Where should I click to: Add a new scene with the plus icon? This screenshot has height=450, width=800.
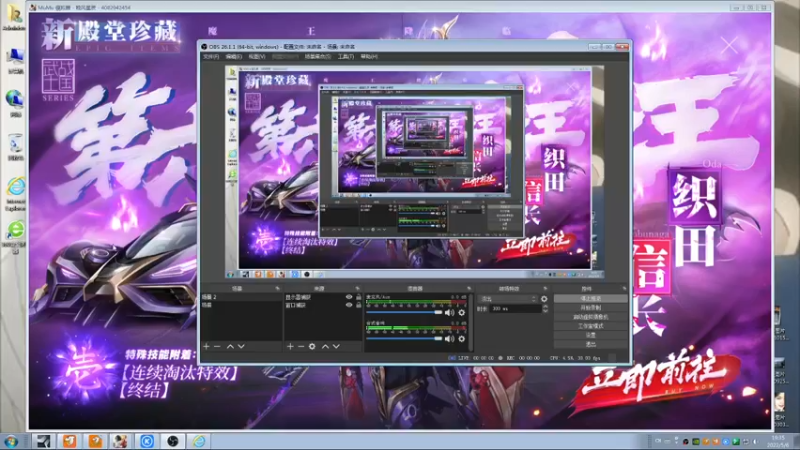[206, 346]
